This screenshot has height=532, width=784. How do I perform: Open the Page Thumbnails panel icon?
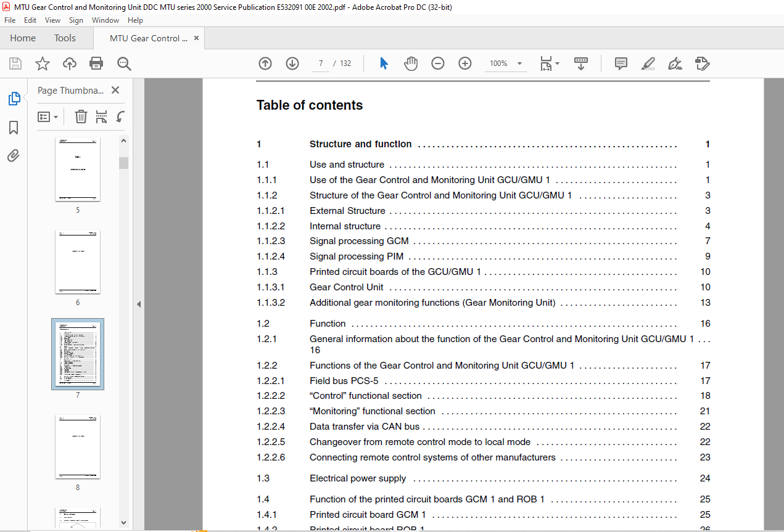14,99
